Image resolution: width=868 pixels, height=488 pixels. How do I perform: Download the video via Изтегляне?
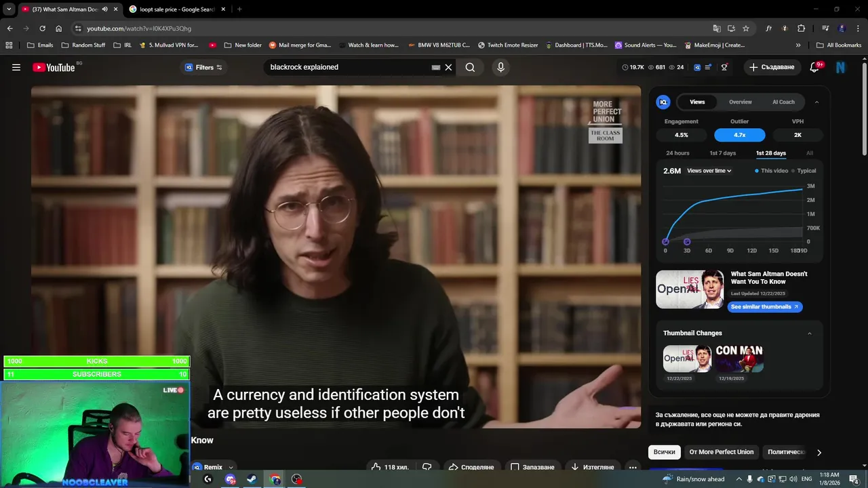click(x=593, y=467)
